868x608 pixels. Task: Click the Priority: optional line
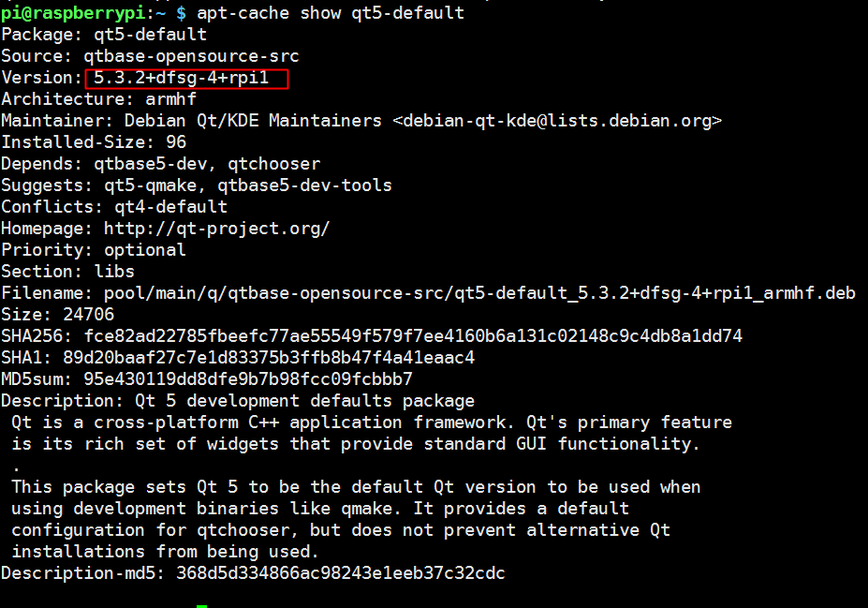click(x=94, y=249)
